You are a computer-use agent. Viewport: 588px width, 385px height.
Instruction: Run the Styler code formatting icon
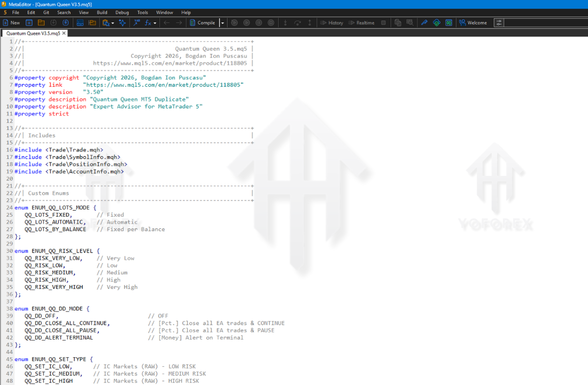tap(122, 22)
